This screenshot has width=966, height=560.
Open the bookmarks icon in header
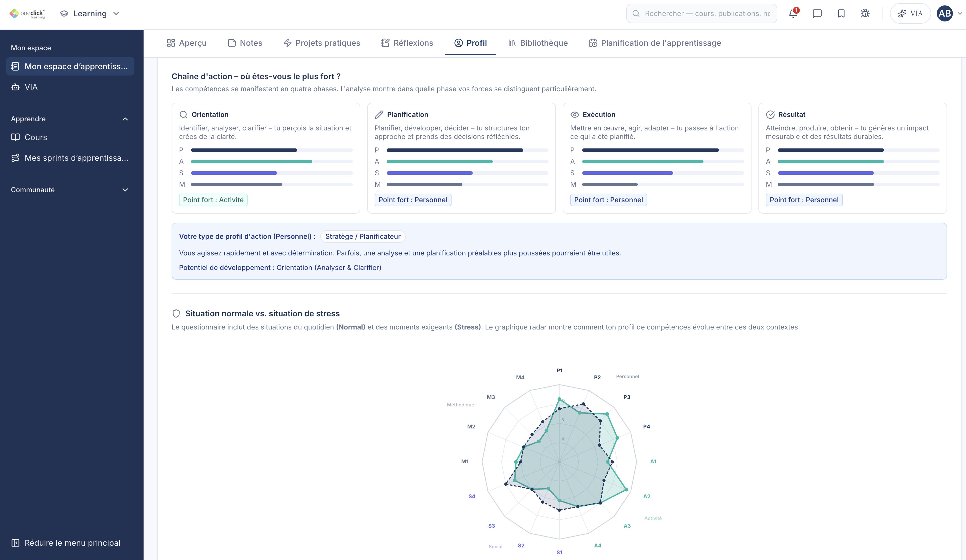point(841,13)
